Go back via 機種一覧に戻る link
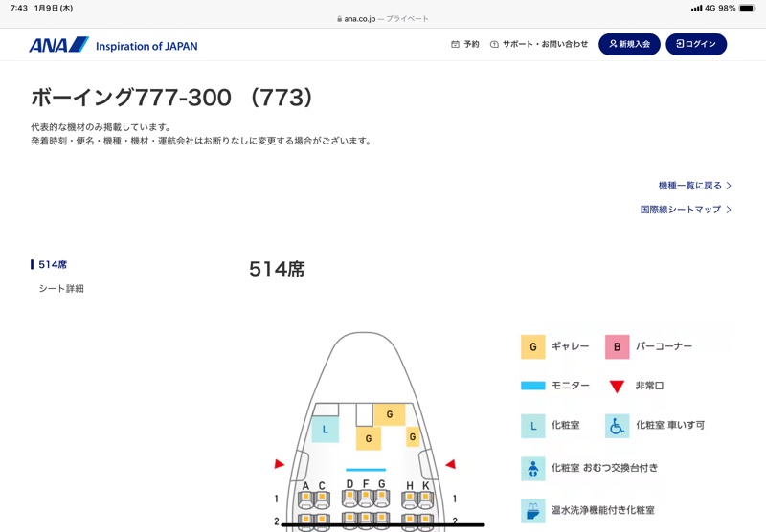This screenshot has width=766, height=532. click(695, 186)
